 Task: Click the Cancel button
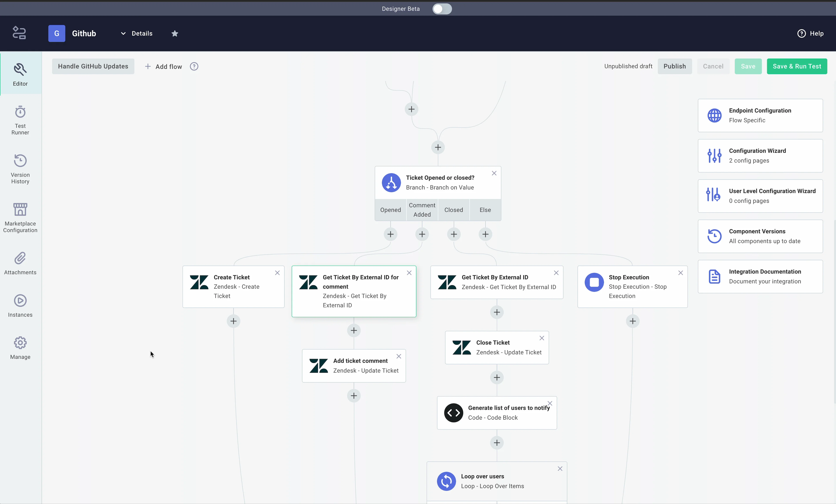(713, 66)
